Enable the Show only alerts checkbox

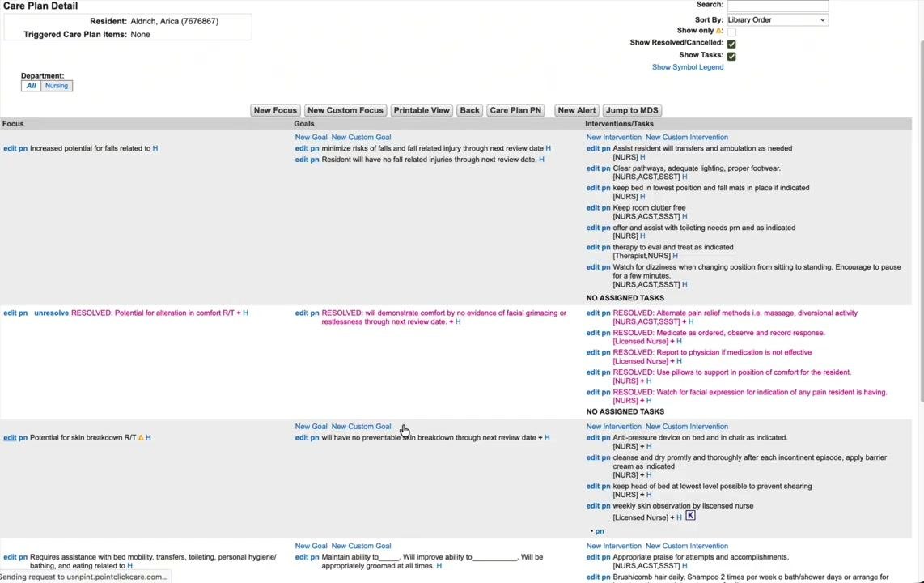tap(731, 32)
